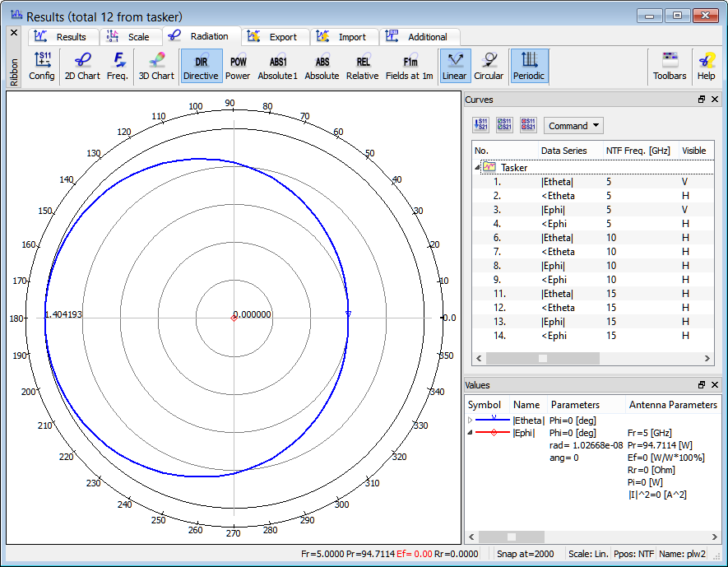Close the Curves panel
Screen dimensions: 728x567
(715, 100)
